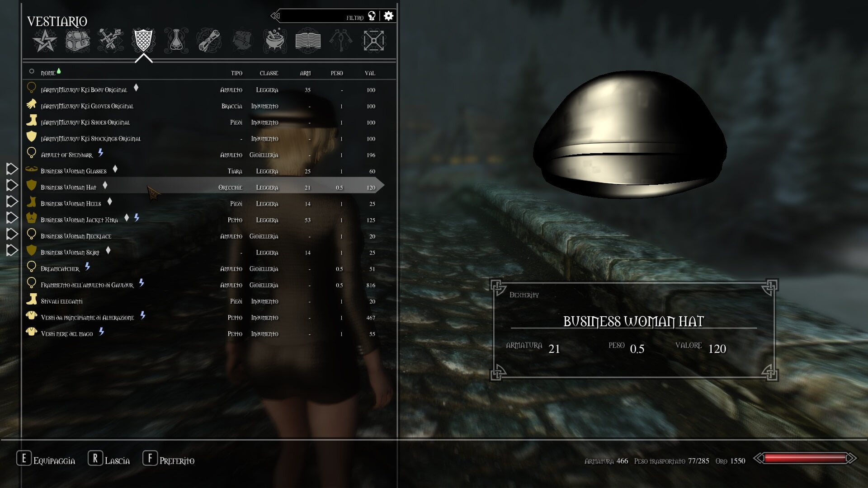
Task: Click the Mizuryu Kei Gloves hand icon
Action: coord(31,104)
